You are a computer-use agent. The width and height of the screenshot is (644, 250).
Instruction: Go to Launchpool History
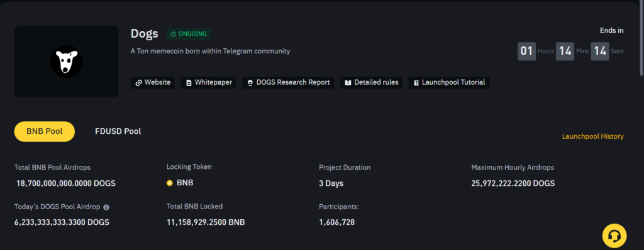592,136
